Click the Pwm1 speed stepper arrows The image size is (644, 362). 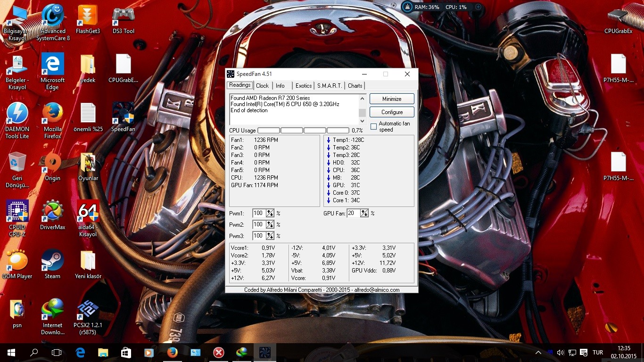pos(270,213)
